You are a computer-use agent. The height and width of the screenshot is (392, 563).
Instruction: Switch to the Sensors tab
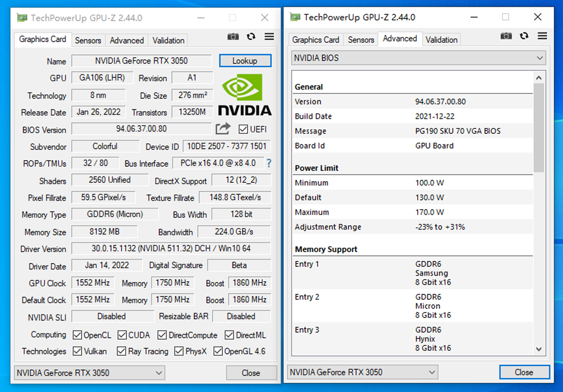point(88,40)
